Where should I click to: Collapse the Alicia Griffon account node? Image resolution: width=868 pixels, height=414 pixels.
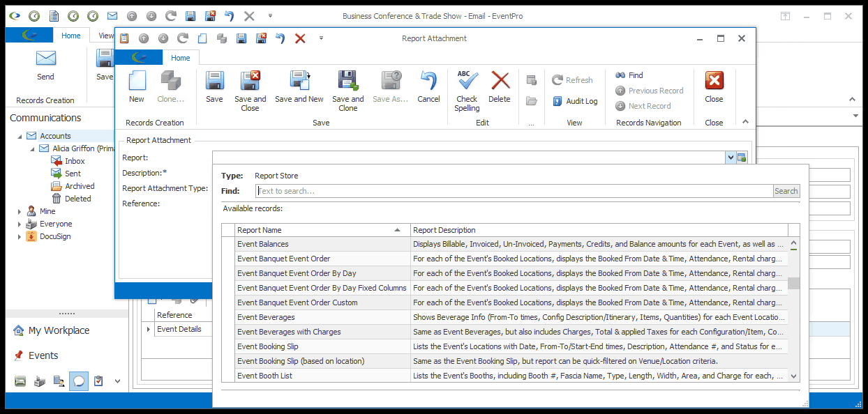[33, 148]
